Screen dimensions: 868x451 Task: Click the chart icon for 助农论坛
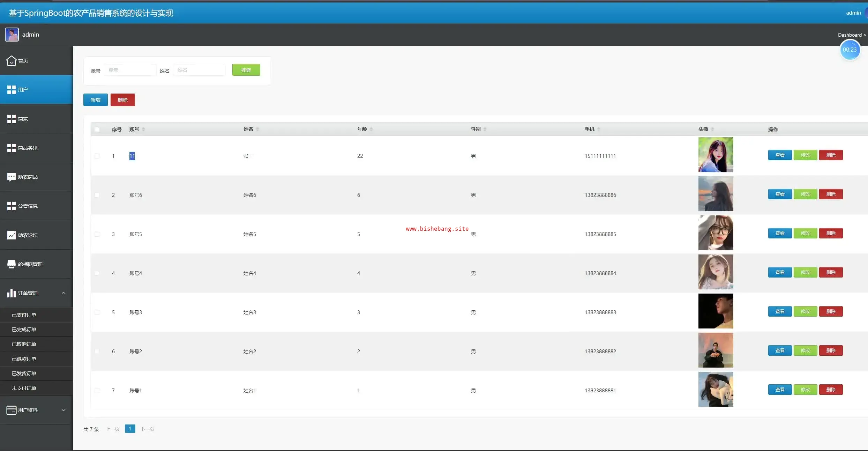click(x=11, y=235)
